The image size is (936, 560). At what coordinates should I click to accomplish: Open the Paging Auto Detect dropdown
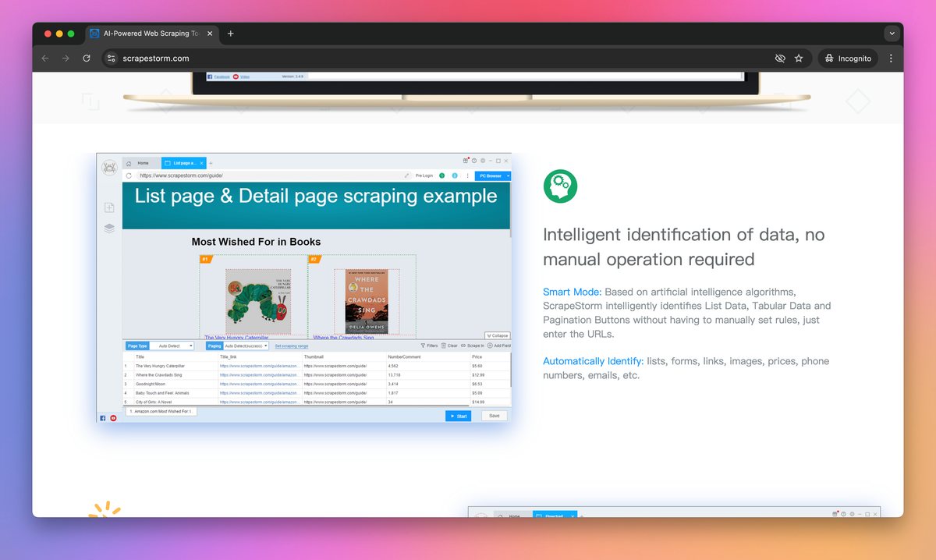point(246,346)
